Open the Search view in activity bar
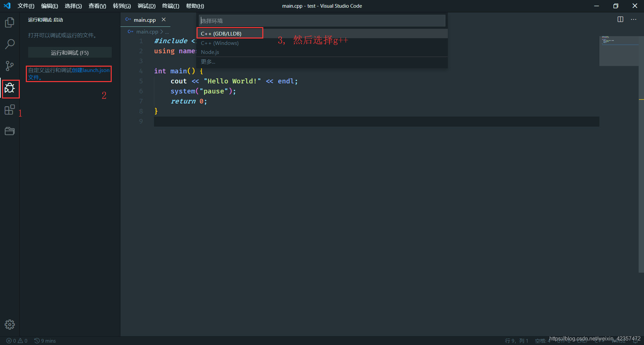Screen dimensions: 644x345 pyautogui.click(x=10, y=44)
